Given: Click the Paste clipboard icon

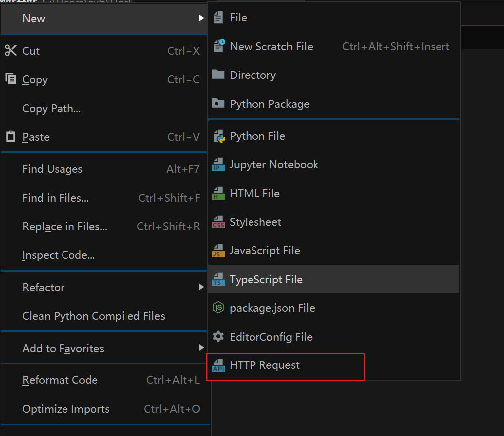Looking at the screenshot, I should click(x=11, y=136).
